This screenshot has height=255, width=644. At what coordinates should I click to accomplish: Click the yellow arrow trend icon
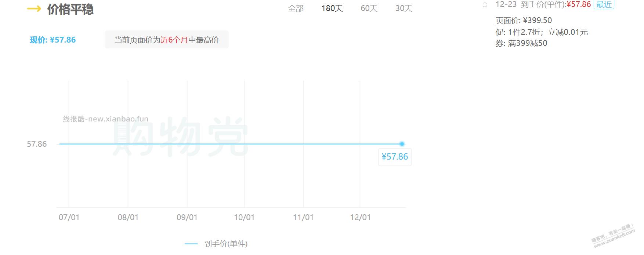coord(34,9)
